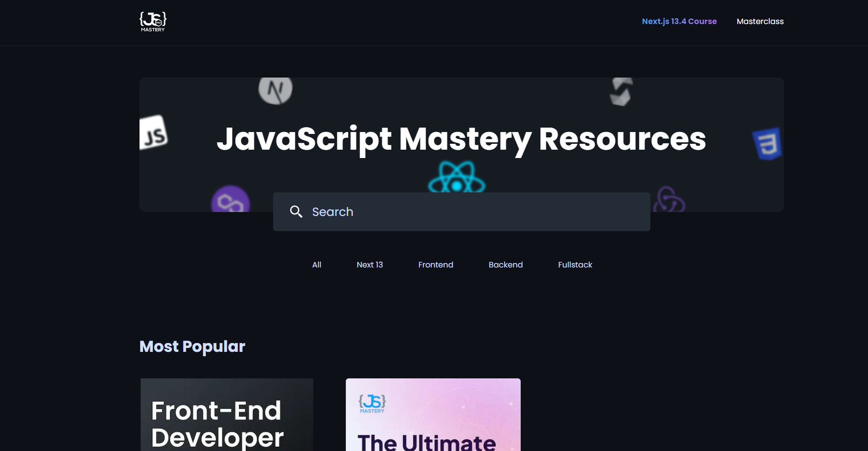
Task: Select the Next 13 filter
Action: (x=370, y=265)
